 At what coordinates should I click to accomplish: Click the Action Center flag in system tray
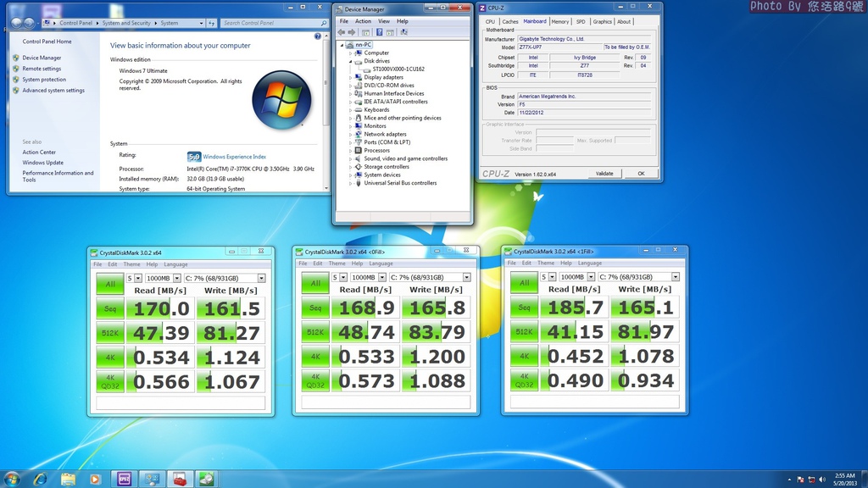[800, 480]
